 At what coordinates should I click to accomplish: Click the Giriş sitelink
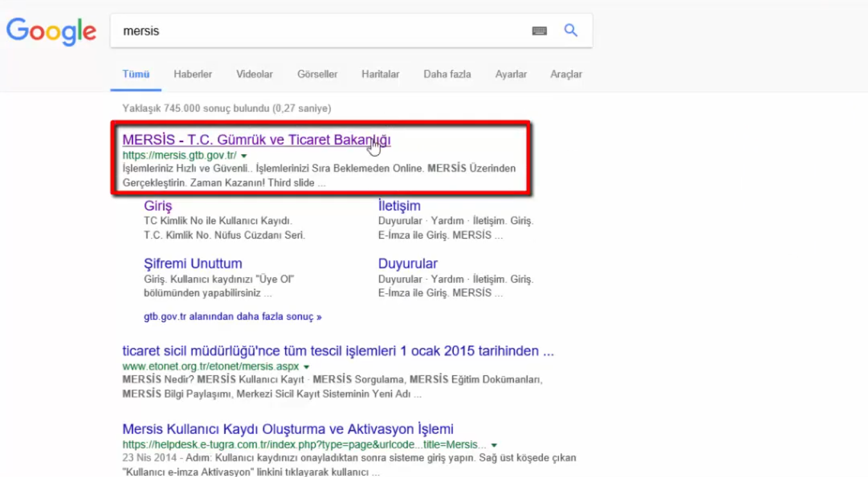pos(157,206)
